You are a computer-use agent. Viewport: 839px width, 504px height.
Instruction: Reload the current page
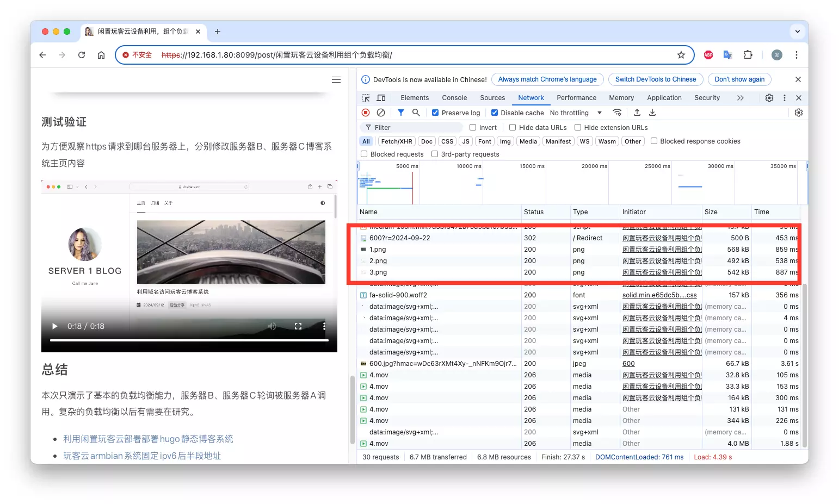82,55
